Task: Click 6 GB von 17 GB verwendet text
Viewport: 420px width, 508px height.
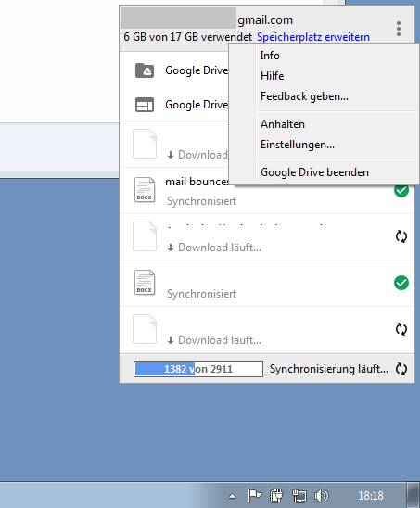Action: tap(187, 37)
